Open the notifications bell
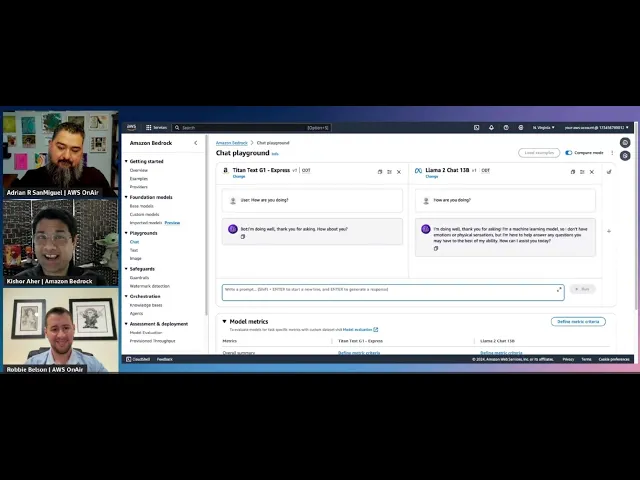 click(x=491, y=128)
